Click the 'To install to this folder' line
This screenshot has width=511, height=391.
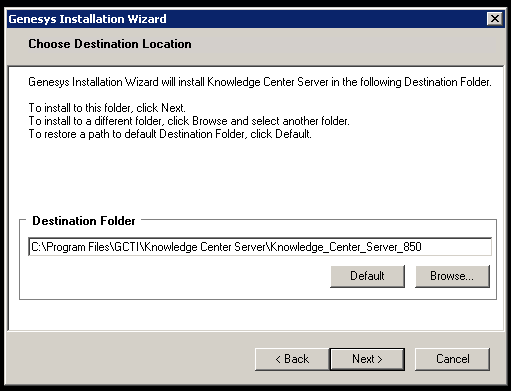point(107,108)
